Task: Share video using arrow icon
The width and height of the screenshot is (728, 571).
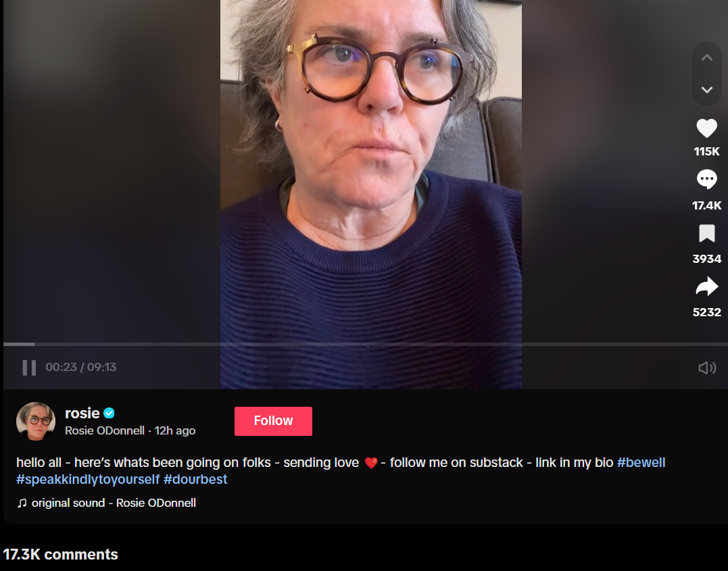Action: [x=706, y=287]
